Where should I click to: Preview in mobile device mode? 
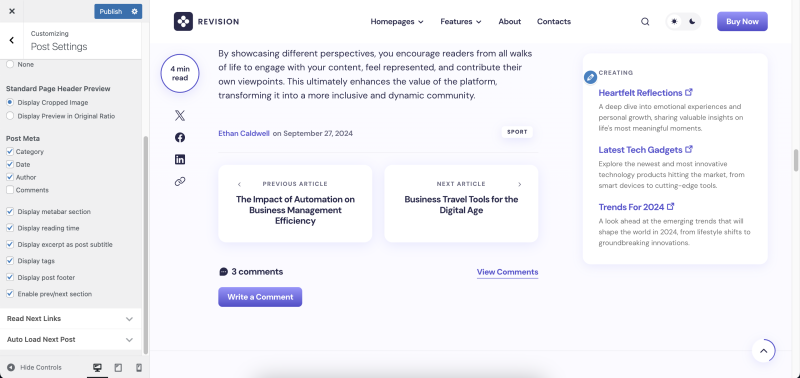pos(139,367)
